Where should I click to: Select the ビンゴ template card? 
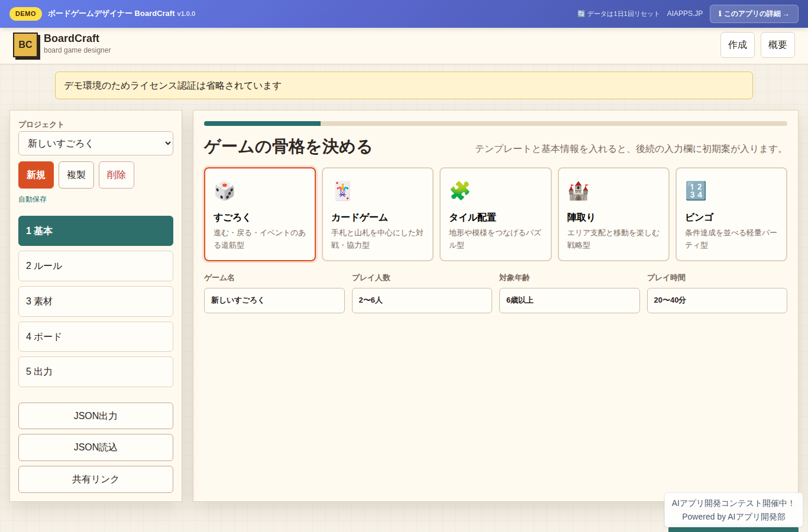tap(731, 214)
